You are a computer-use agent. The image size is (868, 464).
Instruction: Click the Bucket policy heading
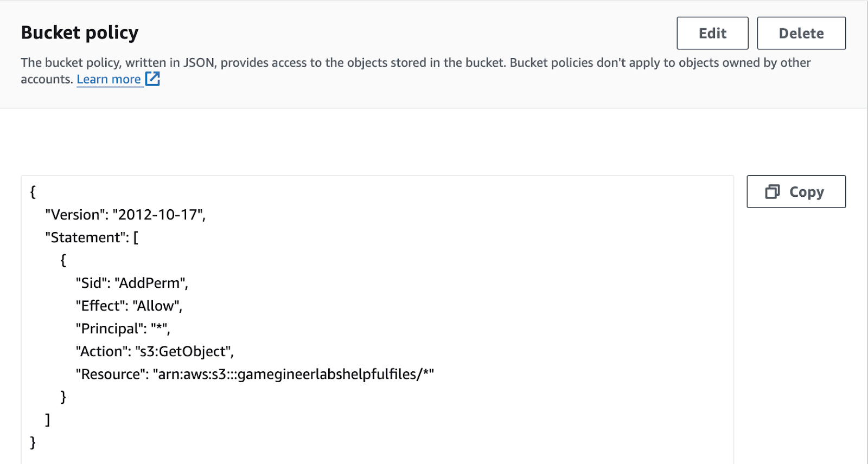coord(80,33)
